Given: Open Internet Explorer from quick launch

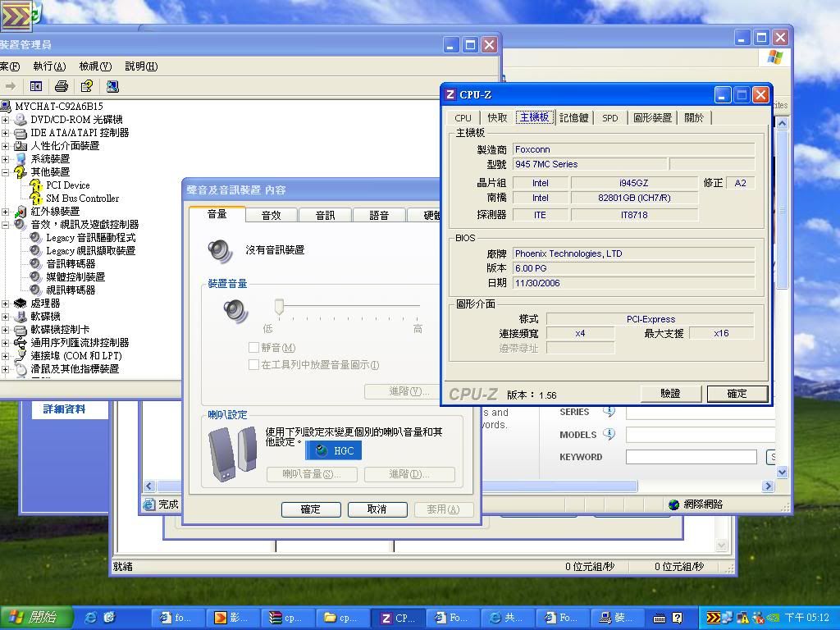Looking at the screenshot, I should coord(91,618).
